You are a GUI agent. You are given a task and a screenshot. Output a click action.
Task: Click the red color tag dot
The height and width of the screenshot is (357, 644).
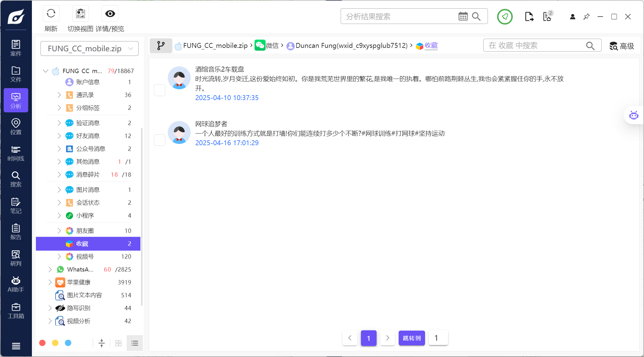[43, 343]
